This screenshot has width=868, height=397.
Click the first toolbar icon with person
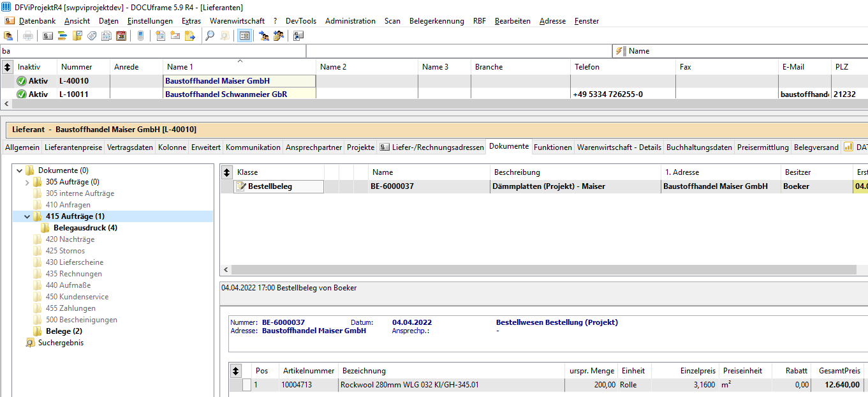click(x=8, y=36)
